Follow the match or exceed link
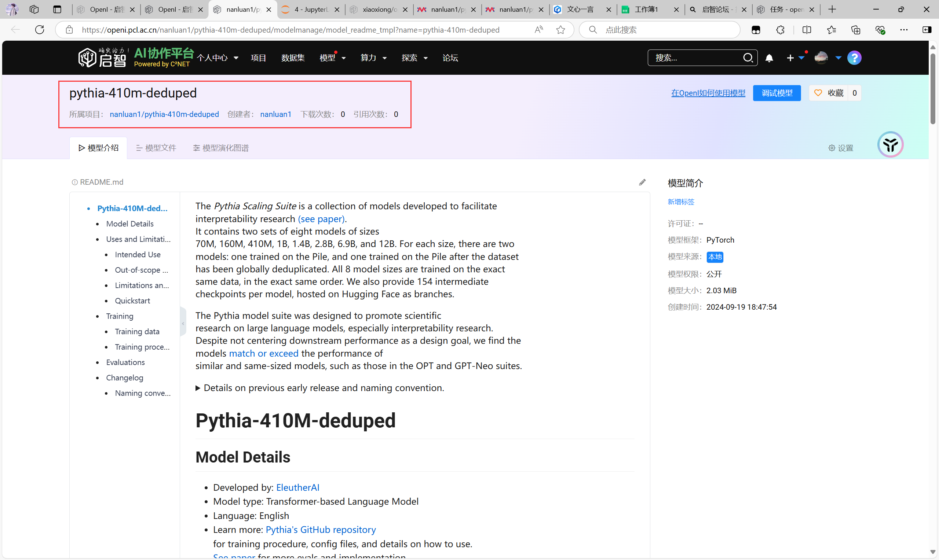 point(263,353)
